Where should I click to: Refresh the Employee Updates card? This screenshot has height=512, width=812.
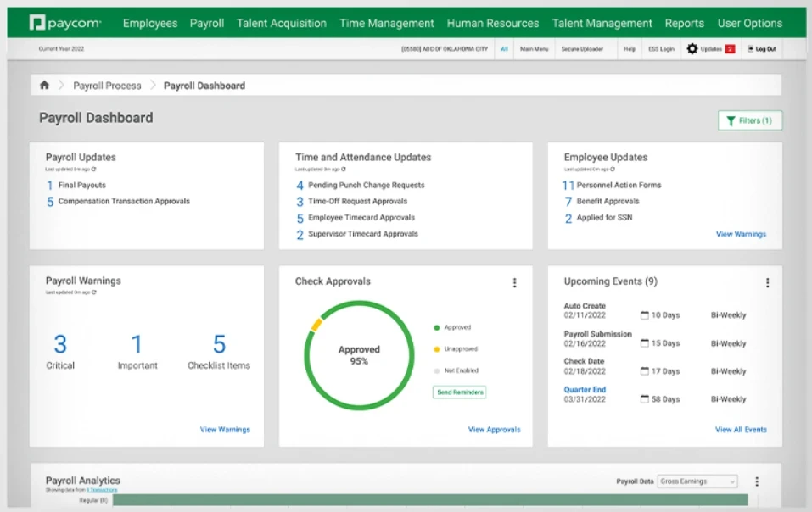pyautogui.click(x=612, y=170)
